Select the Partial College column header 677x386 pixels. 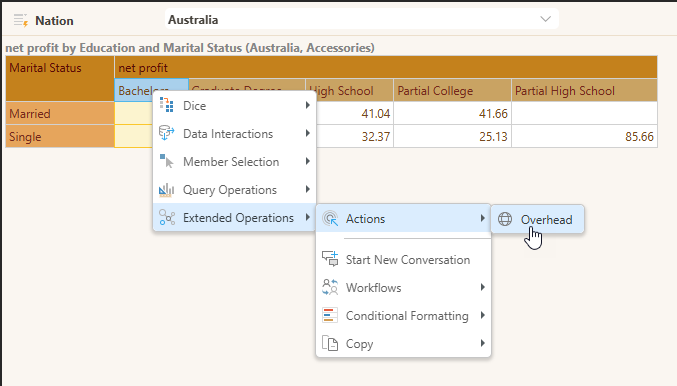[452, 91]
